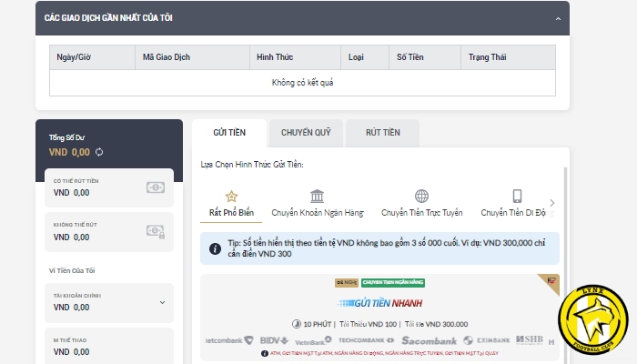The height and width of the screenshot is (364, 637).
Task: Click the Hình Thức column header
Action: pyautogui.click(x=295, y=57)
